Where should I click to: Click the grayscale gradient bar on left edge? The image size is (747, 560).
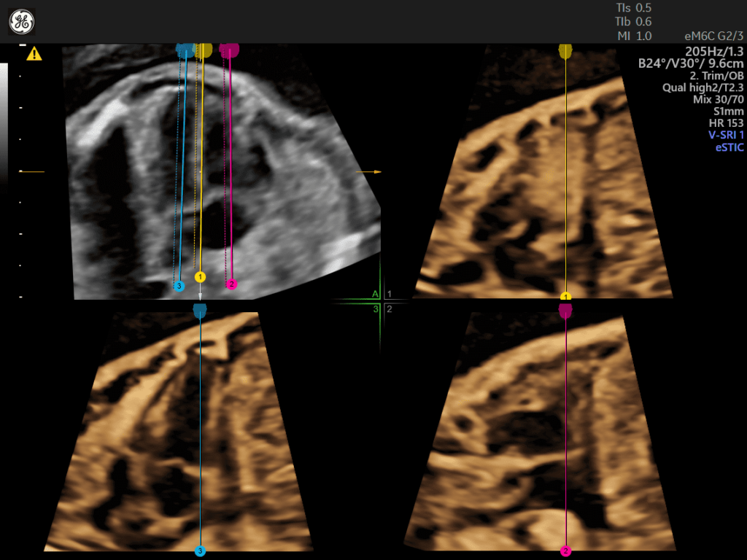(3, 117)
